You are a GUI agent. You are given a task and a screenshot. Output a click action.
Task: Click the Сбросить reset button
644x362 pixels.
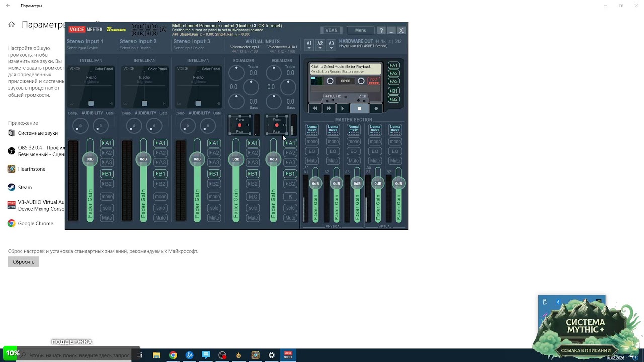[24, 262]
